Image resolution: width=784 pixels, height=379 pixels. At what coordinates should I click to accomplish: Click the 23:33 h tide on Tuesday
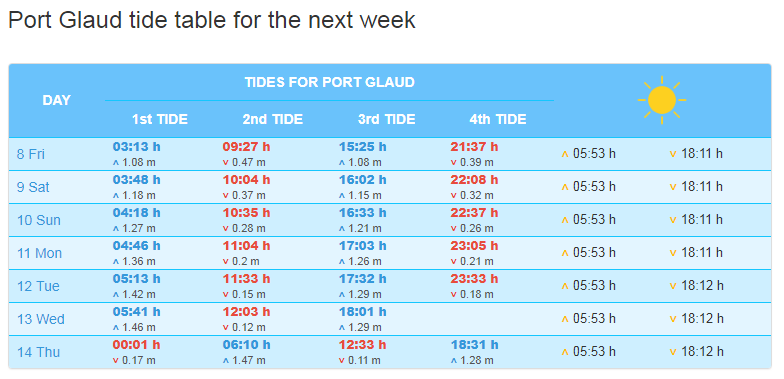(474, 279)
